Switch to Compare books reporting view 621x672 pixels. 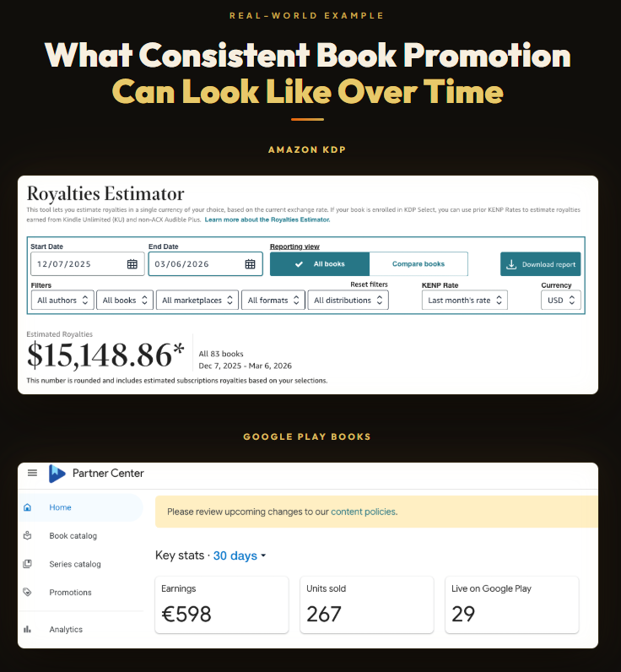click(x=418, y=264)
